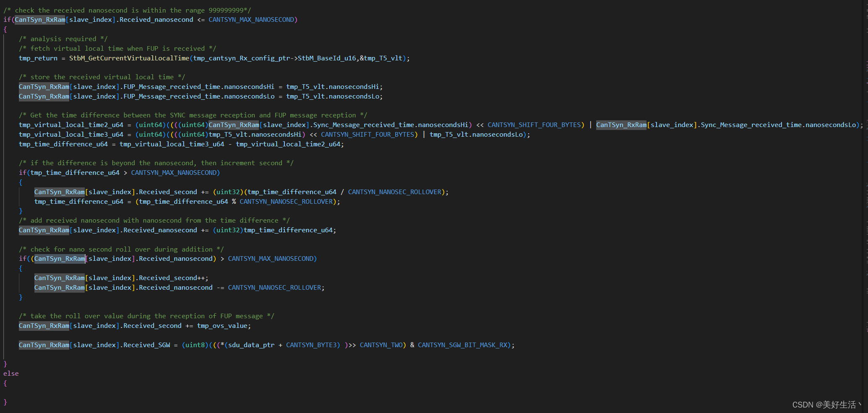This screenshot has height=413, width=868.
Task: Click CANTSYN_SHIFT_FOUR_BYTES on the time2 line
Action: [x=534, y=125]
